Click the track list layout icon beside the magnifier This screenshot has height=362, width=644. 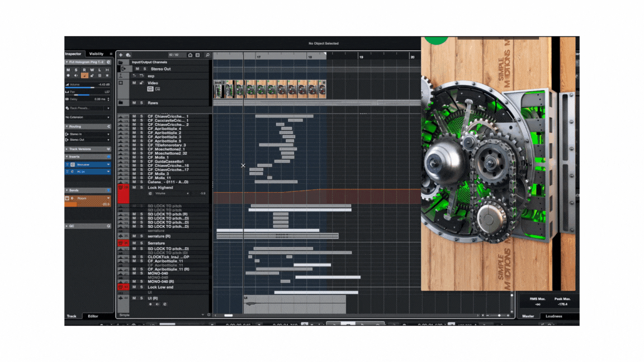click(197, 55)
